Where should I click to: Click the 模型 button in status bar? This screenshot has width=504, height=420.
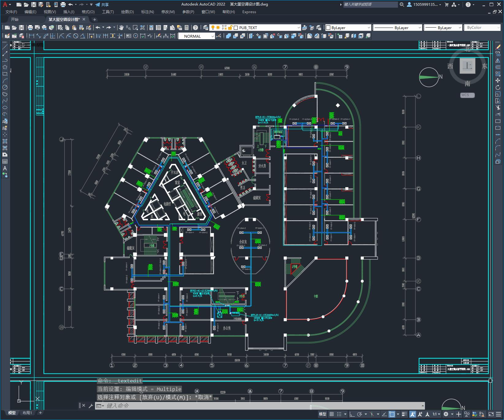(x=322, y=414)
